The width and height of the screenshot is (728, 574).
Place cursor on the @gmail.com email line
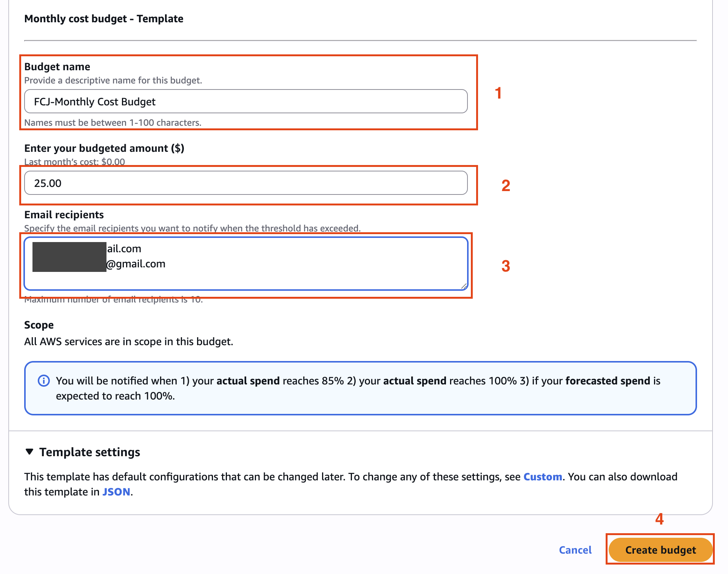tap(136, 264)
